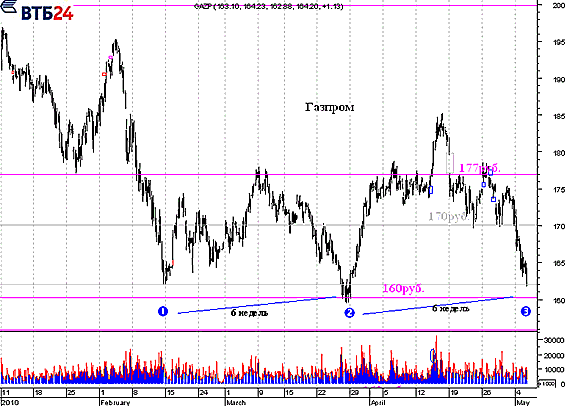Click the 2010 year label
Screen dimensions: 568x407
9,403
